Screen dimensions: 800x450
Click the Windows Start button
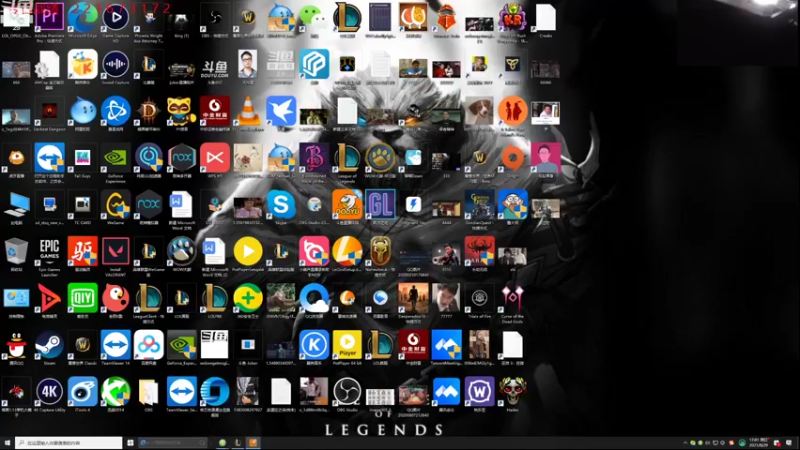pos(7,443)
